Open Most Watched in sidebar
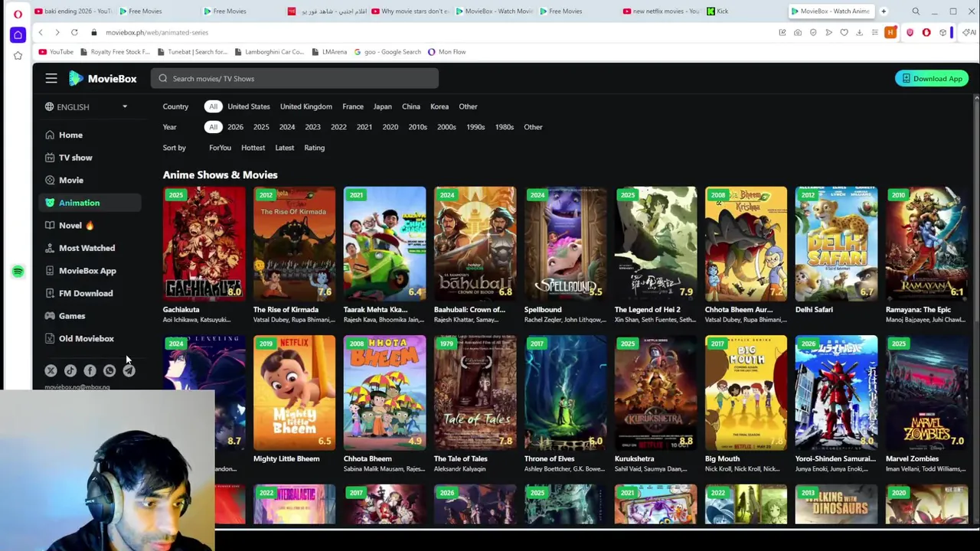Screen dimensions: 980x551 tap(89, 248)
